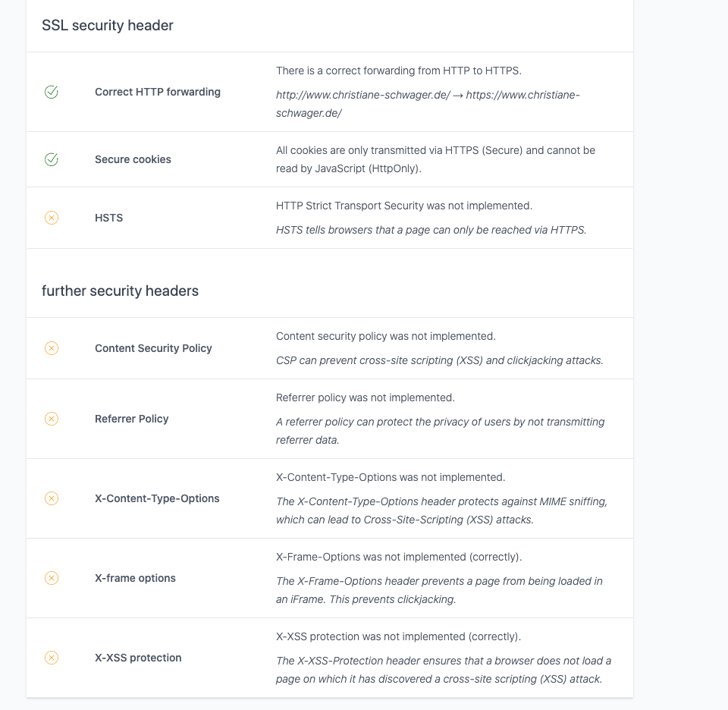Click the green check icon beside Secure cookies

(x=52, y=159)
